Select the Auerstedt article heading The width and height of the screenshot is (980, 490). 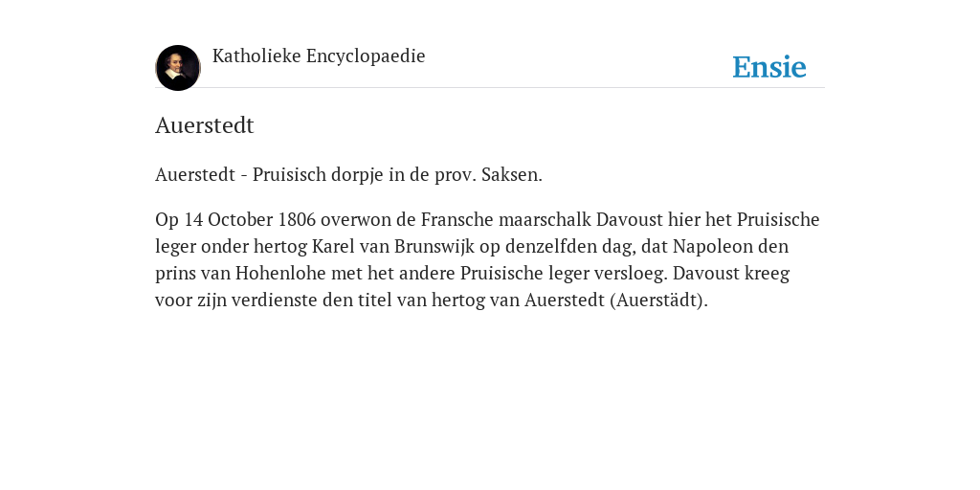coord(205,125)
